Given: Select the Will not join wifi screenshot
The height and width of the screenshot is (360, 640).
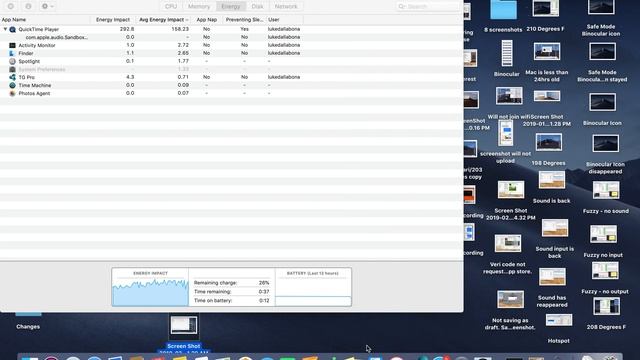Looking at the screenshot, I should [x=509, y=96].
